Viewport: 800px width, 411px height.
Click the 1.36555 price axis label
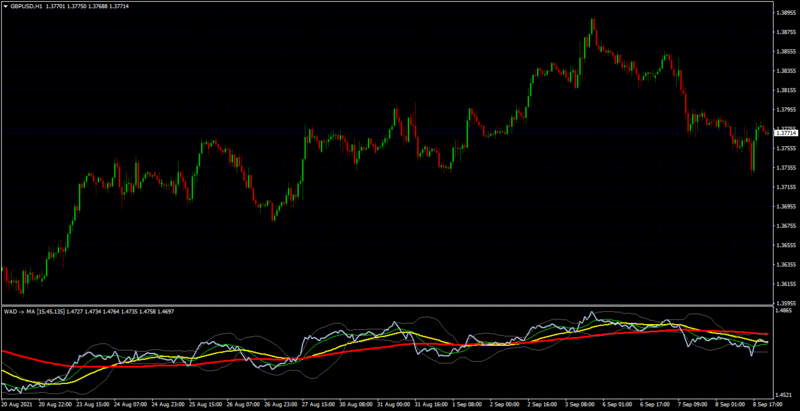click(x=786, y=246)
